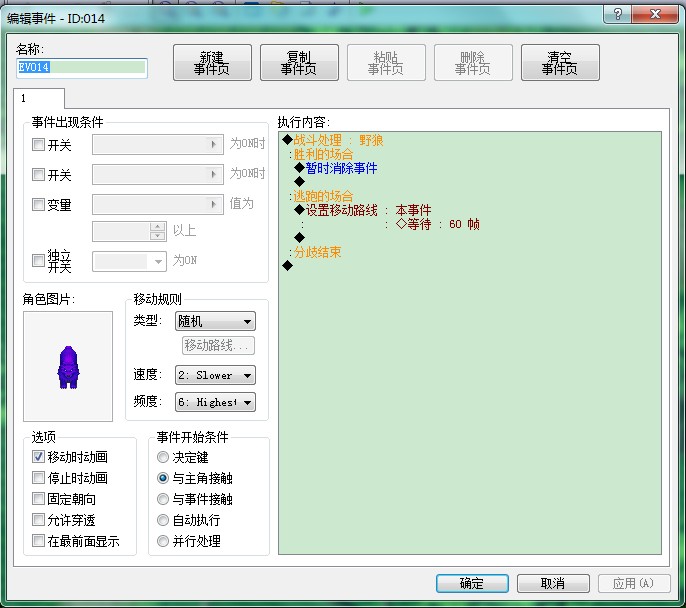686x608 pixels.
Task: Open the movement 类型 dropdown showing 随机
Action: pos(215,321)
